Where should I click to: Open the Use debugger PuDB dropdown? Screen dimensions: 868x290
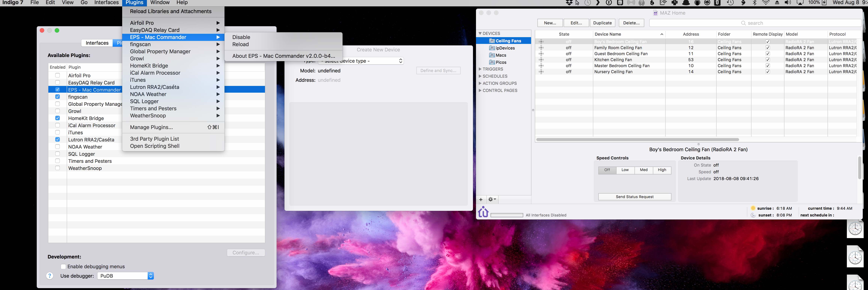coord(125,276)
